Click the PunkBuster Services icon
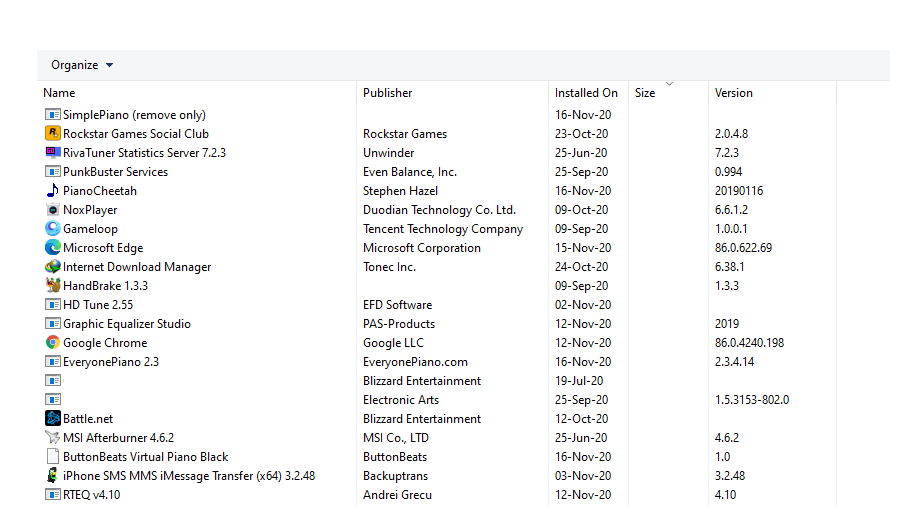Image resolution: width=909 pixels, height=531 pixels. [x=53, y=172]
